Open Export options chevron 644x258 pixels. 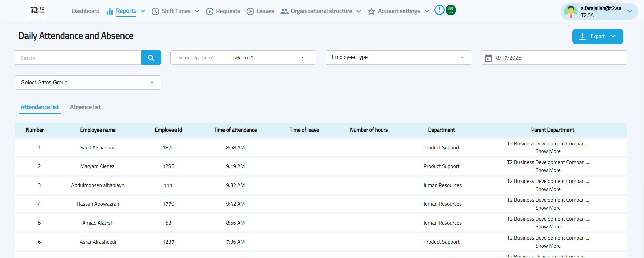coord(613,36)
